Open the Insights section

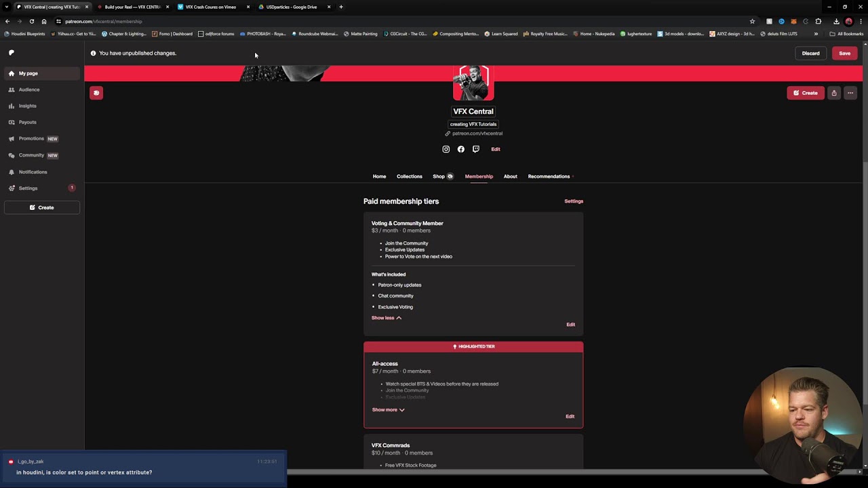tap(41, 106)
